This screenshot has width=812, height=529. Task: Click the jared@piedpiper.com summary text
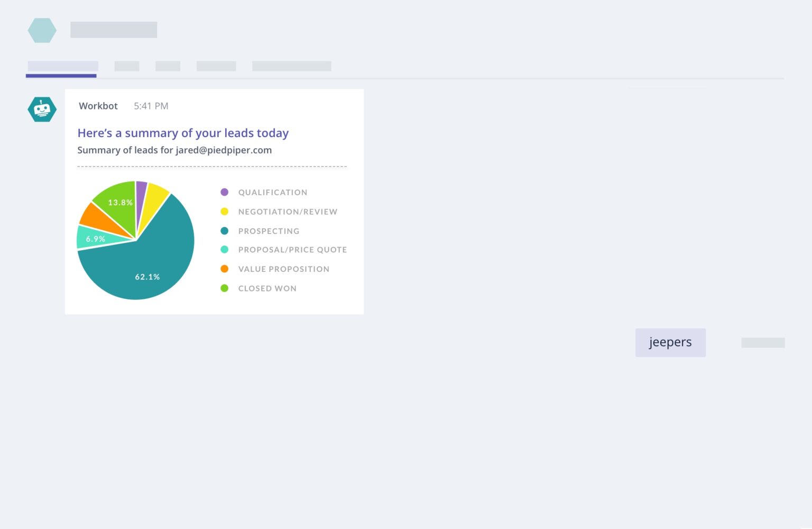click(174, 150)
